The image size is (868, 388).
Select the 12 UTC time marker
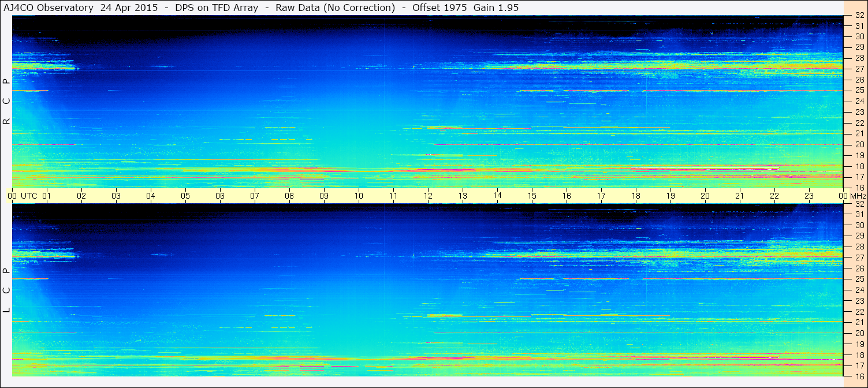click(x=428, y=196)
